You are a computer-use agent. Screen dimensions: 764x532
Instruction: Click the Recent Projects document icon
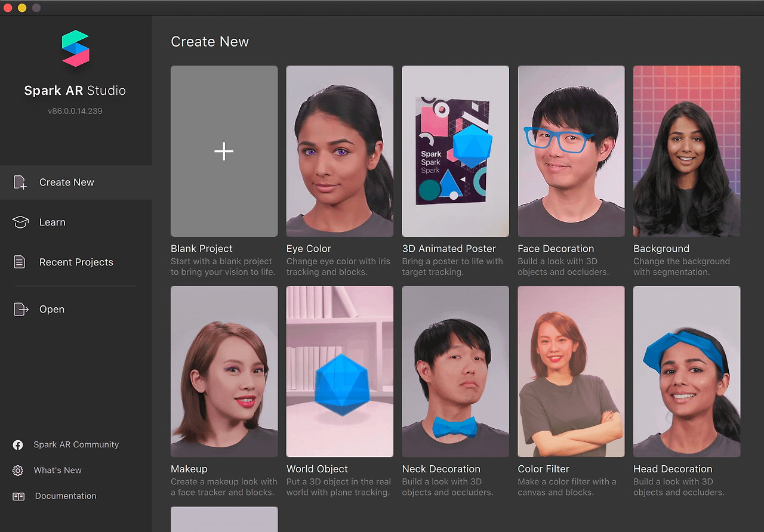(x=20, y=262)
